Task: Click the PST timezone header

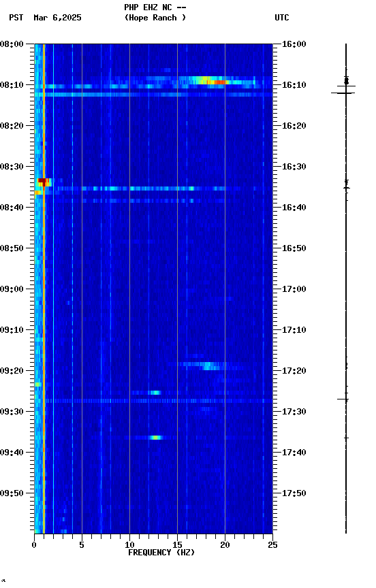Action: click(x=16, y=18)
